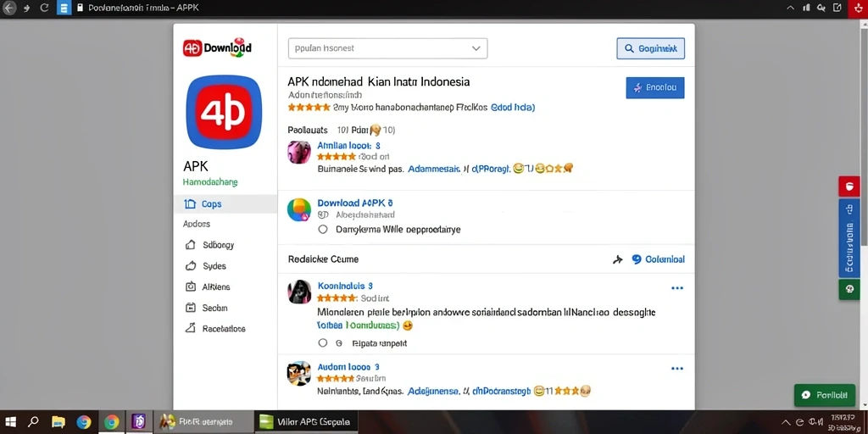The height and width of the screenshot is (434, 868).
Task: Select the Dangkema Wlile radio option
Action: [x=323, y=229]
